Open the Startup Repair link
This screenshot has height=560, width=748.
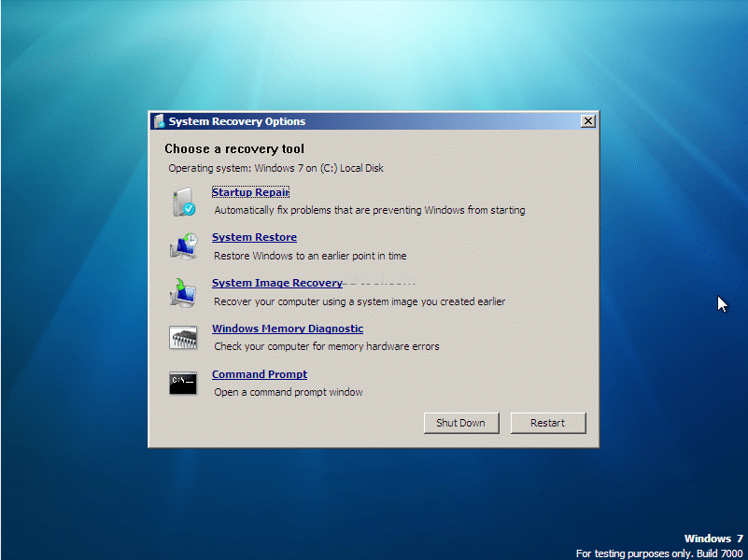point(250,192)
